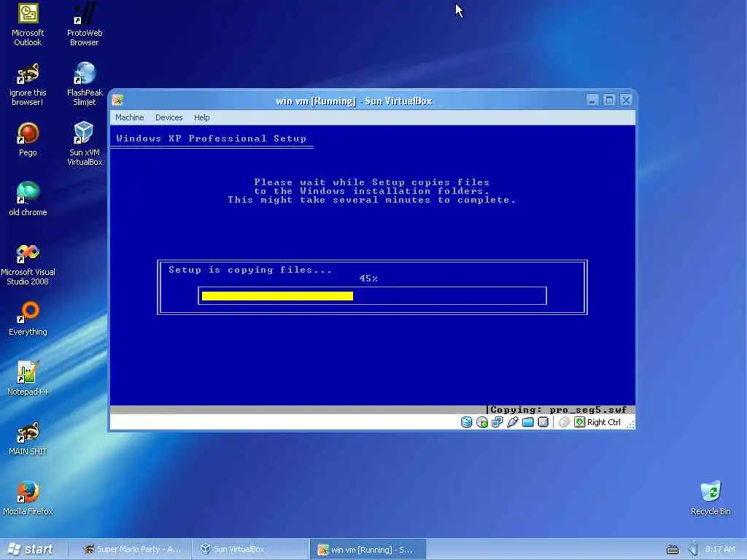Switch to Super Mario Party taskbar window

point(131,550)
